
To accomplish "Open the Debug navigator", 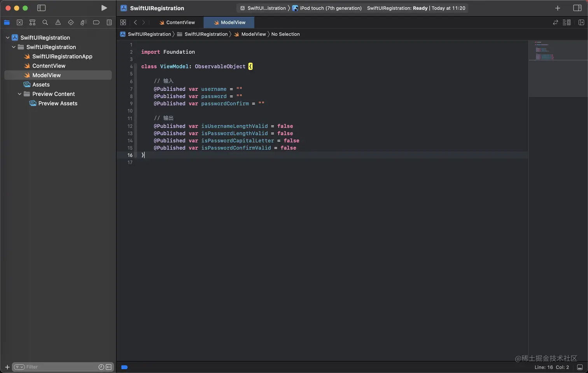I will pos(83,23).
